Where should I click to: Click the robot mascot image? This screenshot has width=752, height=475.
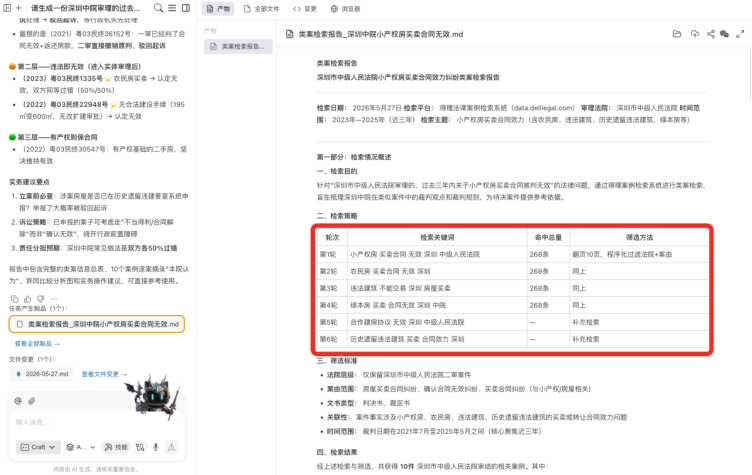point(153,396)
